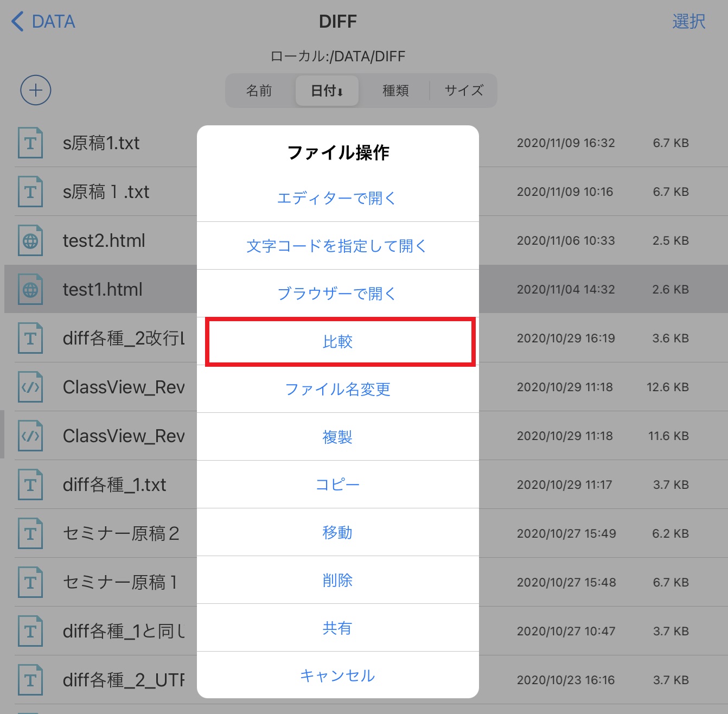Click the text icon beside diff各種_2_UTF

[30, 680]
